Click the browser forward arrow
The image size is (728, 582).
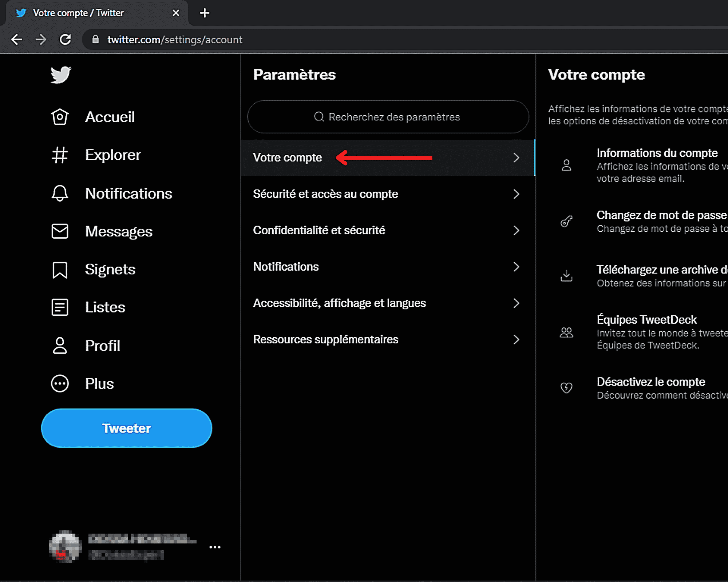41,39
